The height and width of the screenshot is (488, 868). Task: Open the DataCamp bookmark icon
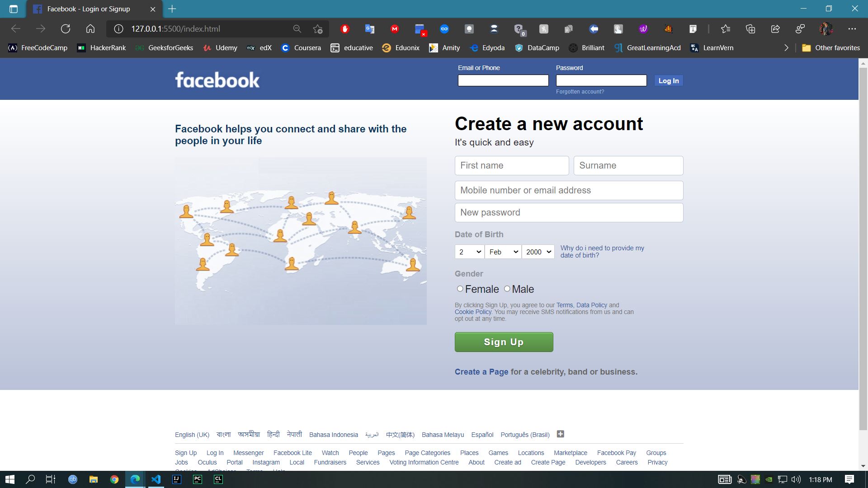[519, 47]
